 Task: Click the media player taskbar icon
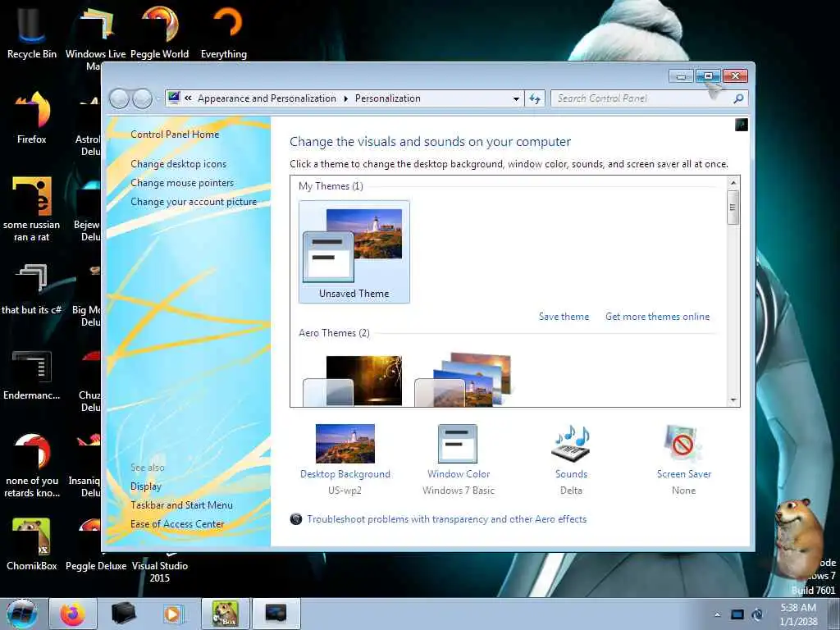click(x=173, y=614)
